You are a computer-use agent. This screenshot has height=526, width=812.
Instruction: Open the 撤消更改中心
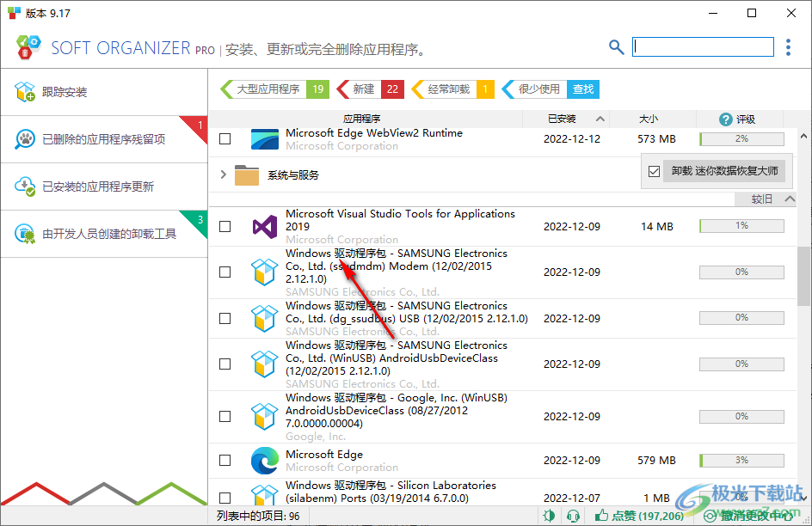click(x=749, y=516)
